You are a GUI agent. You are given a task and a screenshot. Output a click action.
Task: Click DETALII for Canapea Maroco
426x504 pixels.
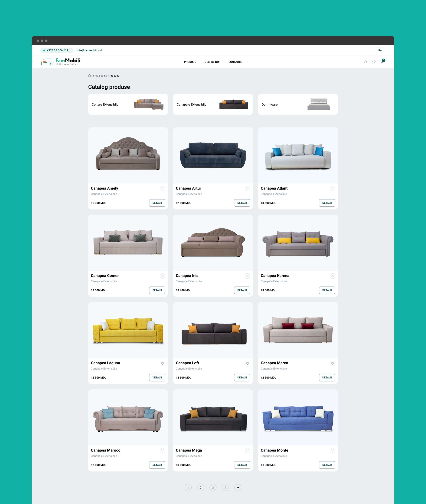[x=157, y=465]
